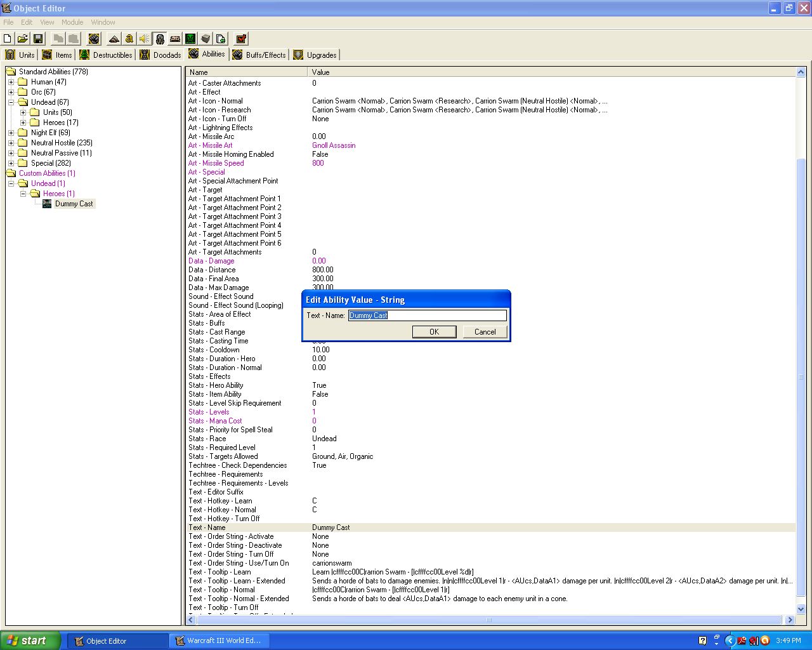Screen dimensions: 812x650
Task: Select the 'Stats - Mana Cost' row
Action: point(490,421)
